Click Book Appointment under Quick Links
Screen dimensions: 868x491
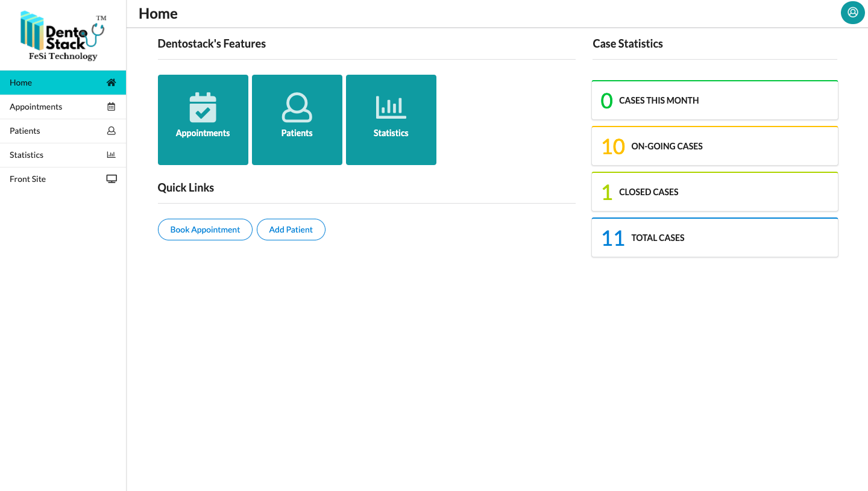click(x=205, y=230)
